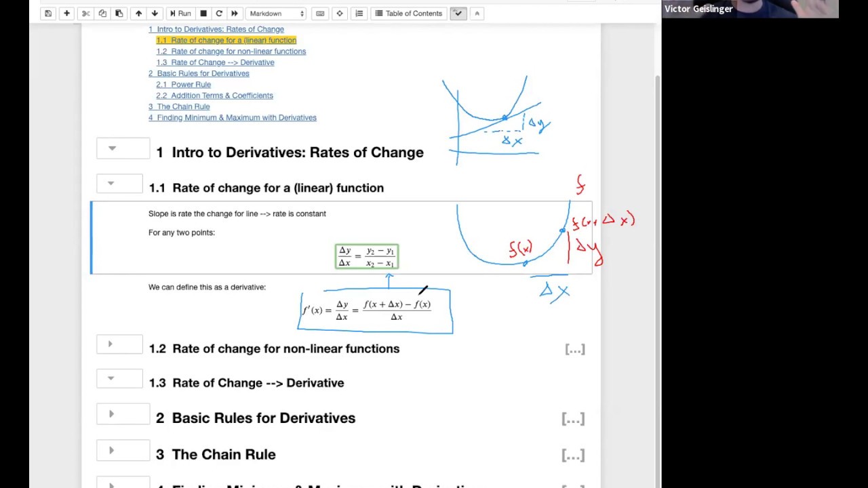The image size is (868, 488).
Task: Move selected cell down arrow
Action: (155, 14)
